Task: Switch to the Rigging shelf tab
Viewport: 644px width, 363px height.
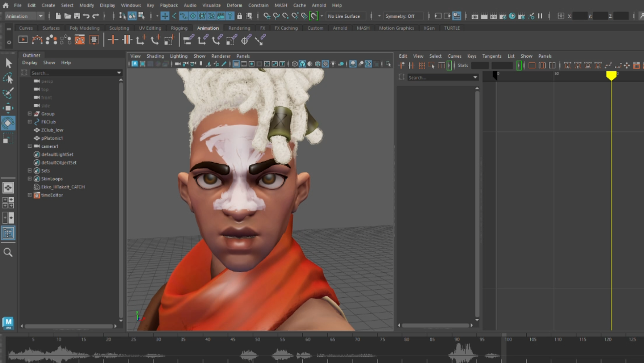Action: tap(179, 28)
